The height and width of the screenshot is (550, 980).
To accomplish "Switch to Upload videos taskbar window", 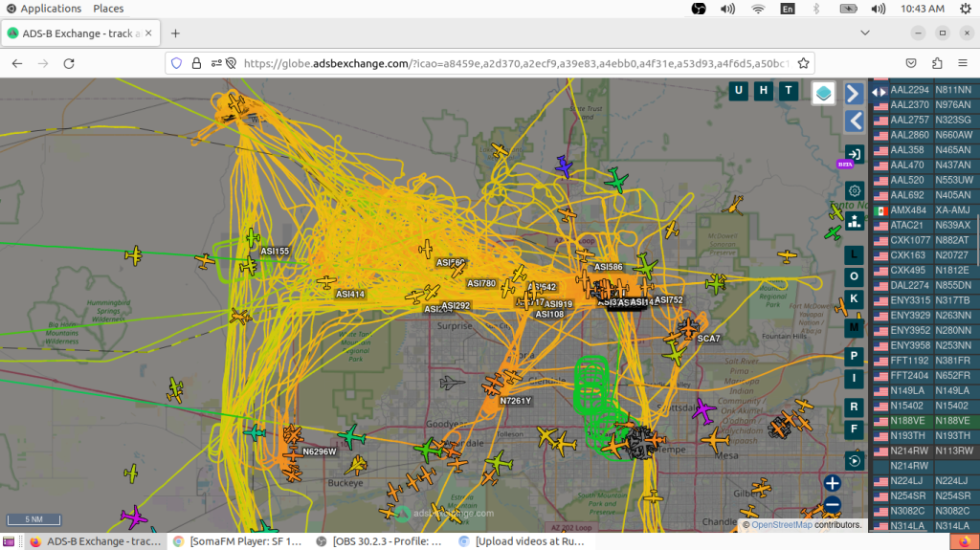I will pyautogui.click(x=522, y=541).
